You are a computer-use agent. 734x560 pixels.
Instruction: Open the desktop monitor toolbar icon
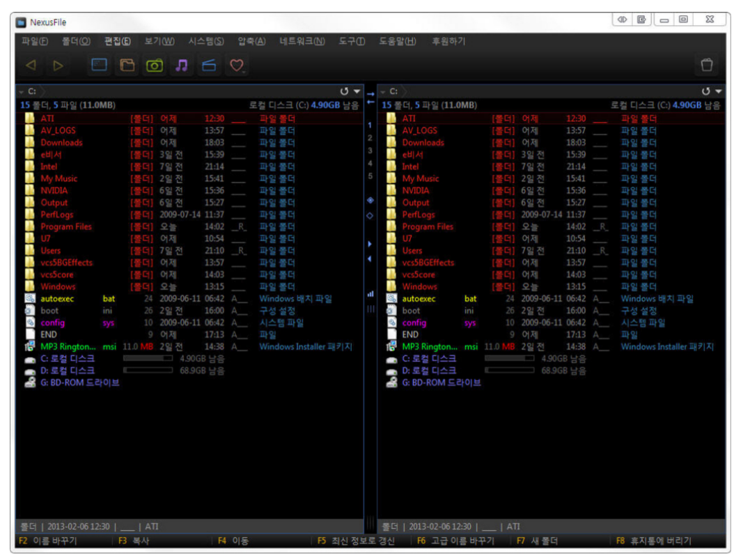[99, 65]
